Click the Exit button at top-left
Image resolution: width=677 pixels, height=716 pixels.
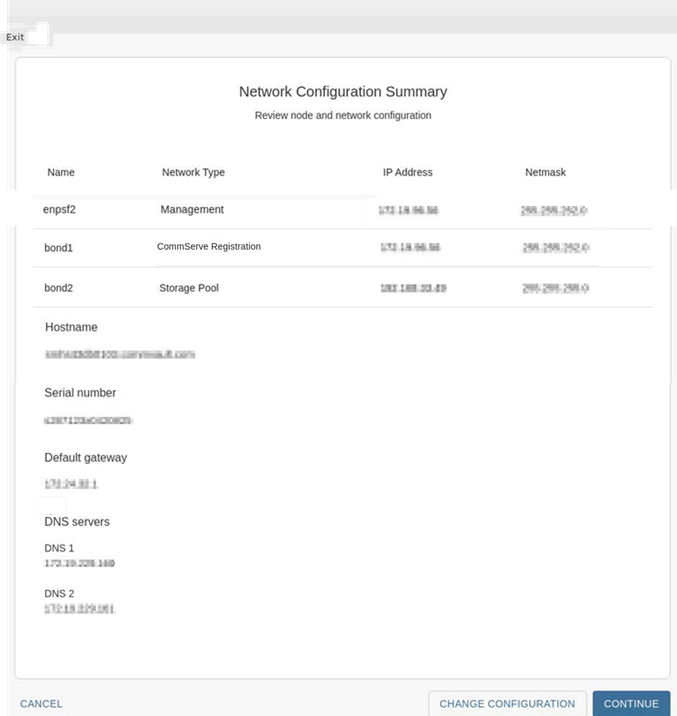(x=16, y=37)
